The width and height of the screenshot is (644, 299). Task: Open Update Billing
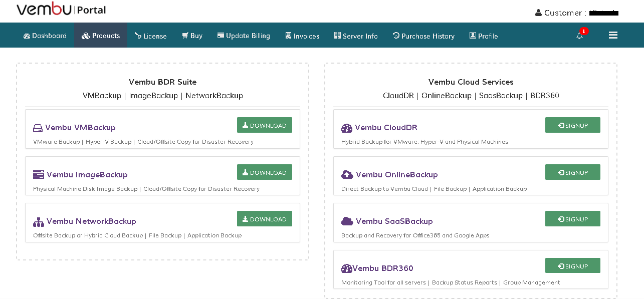pyautogui.click(x=244, y=36)
